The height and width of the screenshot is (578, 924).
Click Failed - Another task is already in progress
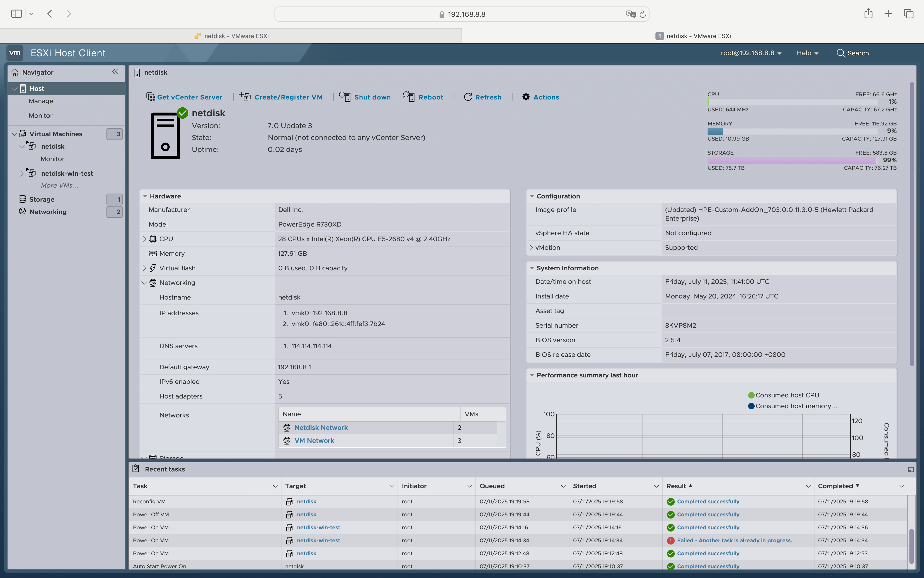(x=734, y=540)
